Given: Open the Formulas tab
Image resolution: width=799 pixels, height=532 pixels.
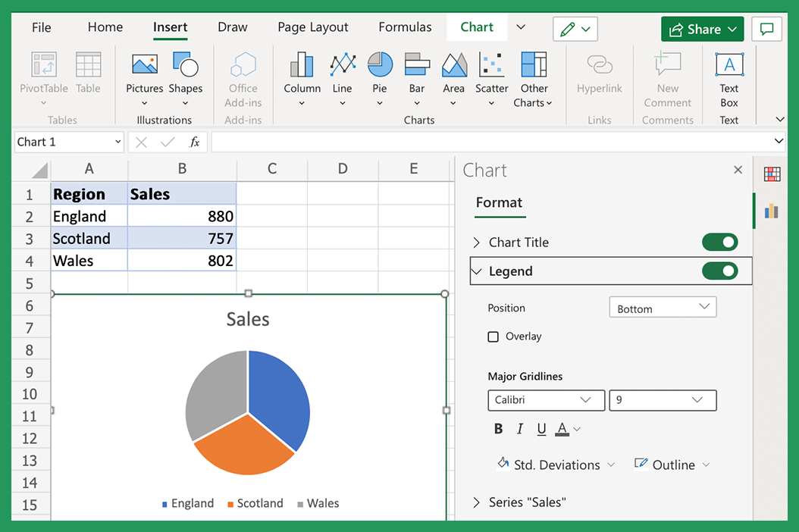Looking at the screenshot, I should click(x=404, y=27).
